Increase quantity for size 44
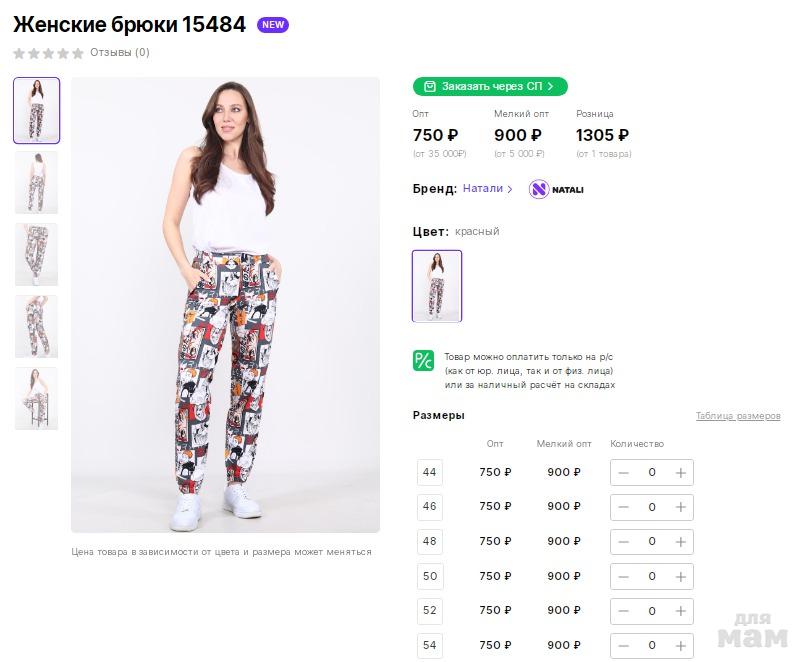803x662 pixels. pos(680,473)
